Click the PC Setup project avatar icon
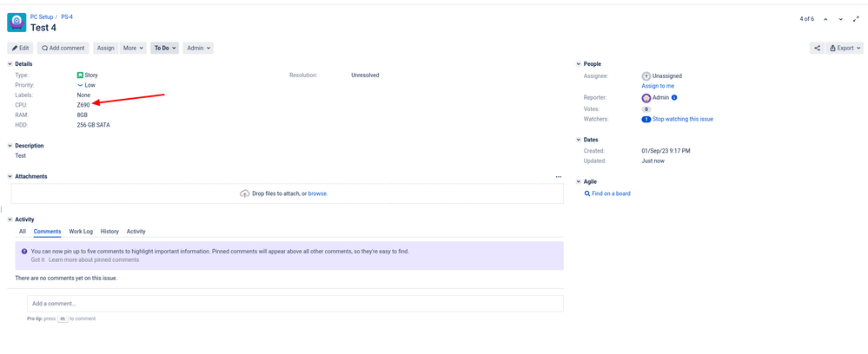 [x=17, y=23]
